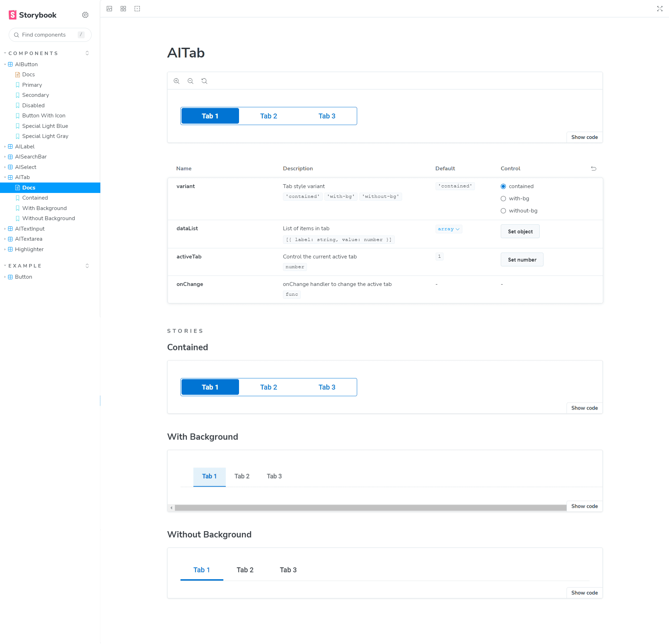This screenshot has width=669, height=644.
Task: Click Special Light Gray bookmark icon
Action: 17,136
